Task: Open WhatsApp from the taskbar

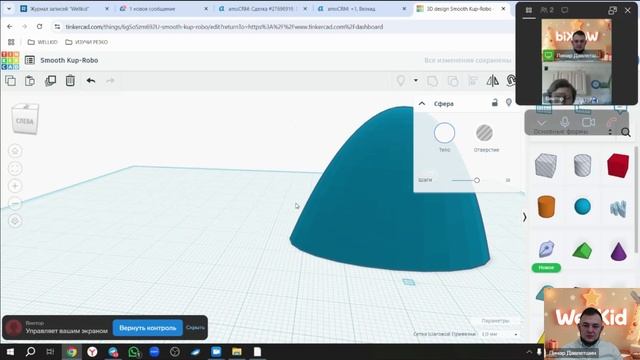Action: [133, 351]
